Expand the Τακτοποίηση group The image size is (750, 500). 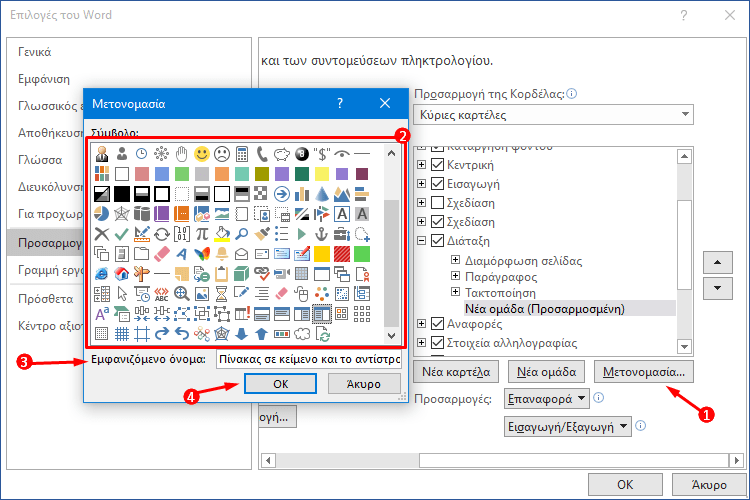click(455, 292)
